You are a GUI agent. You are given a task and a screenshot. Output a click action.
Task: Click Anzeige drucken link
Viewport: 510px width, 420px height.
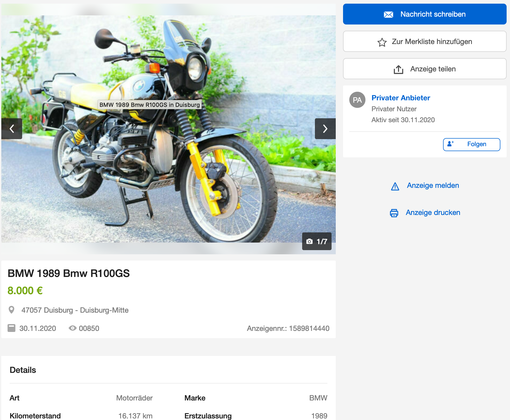433,213
